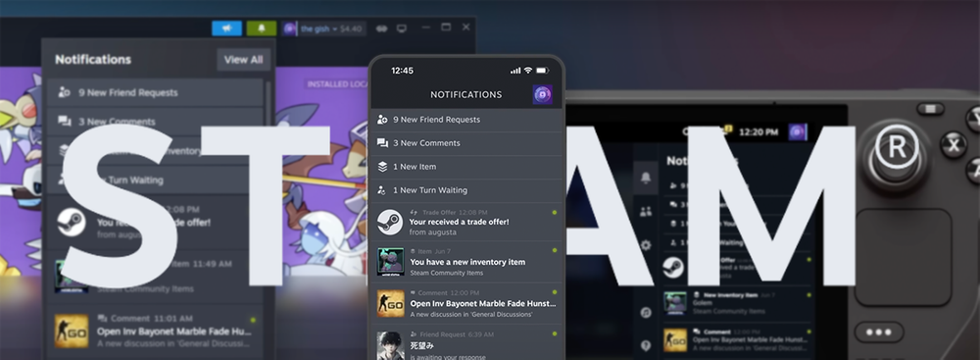Open the green bell notifications button

[262, 28]
